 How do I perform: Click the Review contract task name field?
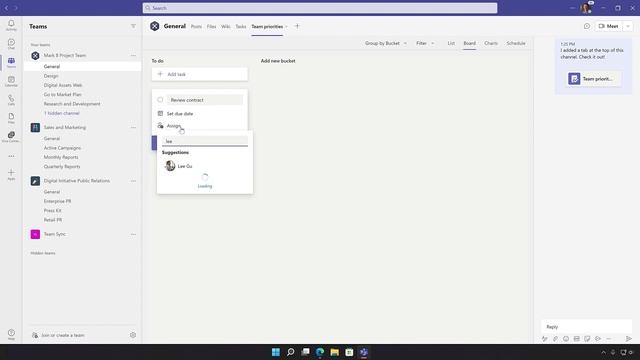pyautogui.click(x=205, y=100)
